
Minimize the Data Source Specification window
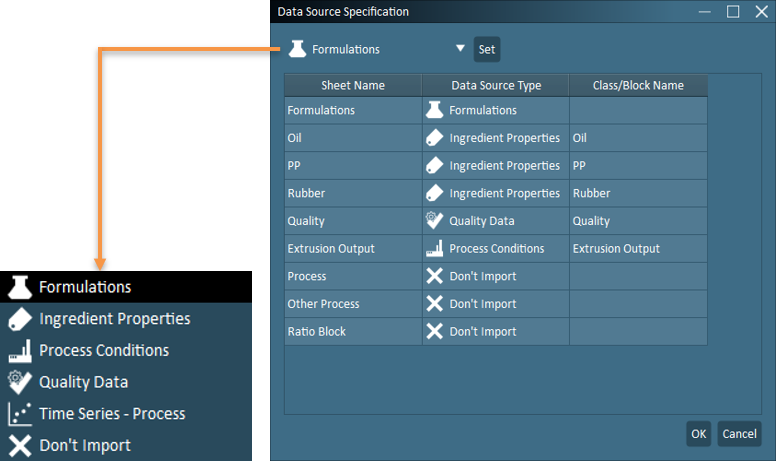(x=704, y=11)
